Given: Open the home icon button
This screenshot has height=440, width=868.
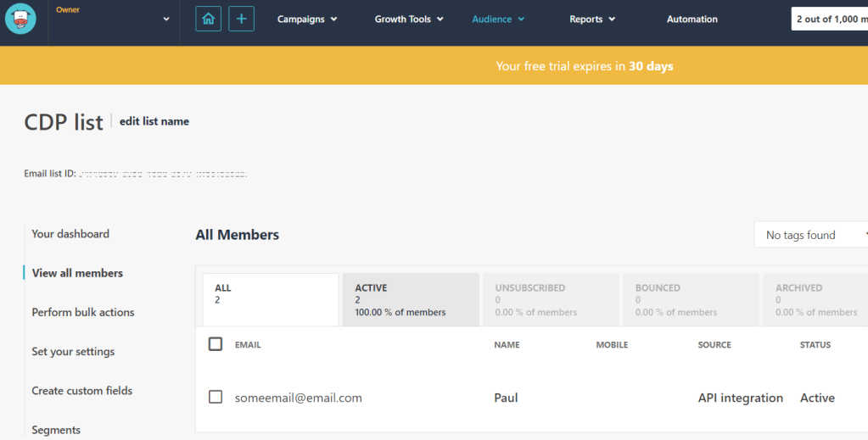Looking at the screenshot, I should pos(208,19).
